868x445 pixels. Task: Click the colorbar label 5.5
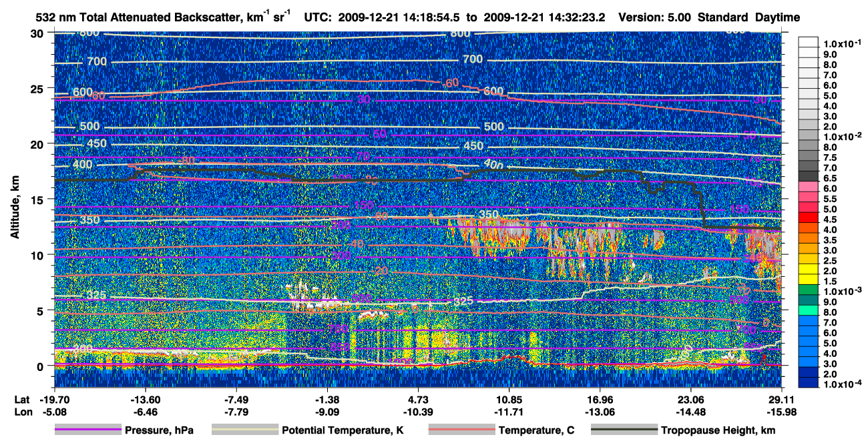pyautogui.click(x=829, y=199)
